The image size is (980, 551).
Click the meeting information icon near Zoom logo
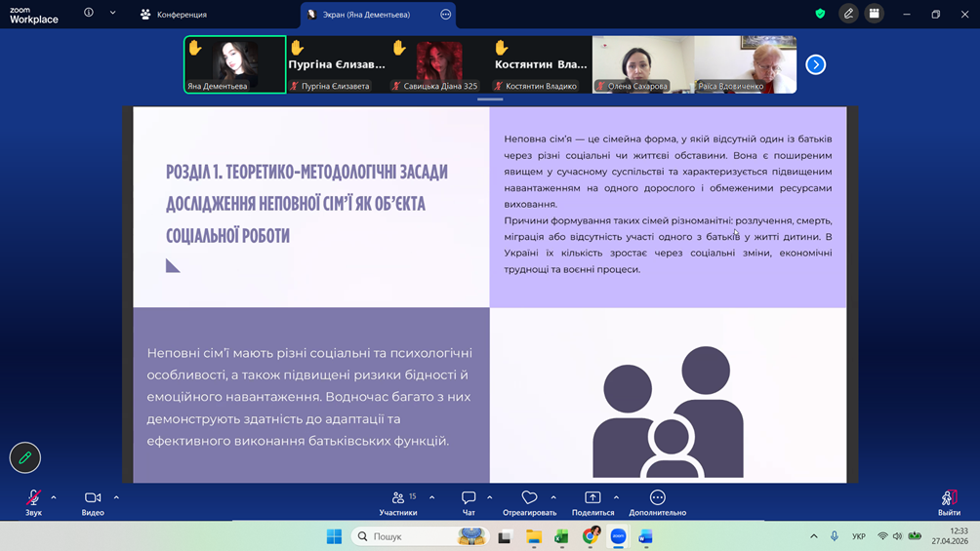coord(89,14)
